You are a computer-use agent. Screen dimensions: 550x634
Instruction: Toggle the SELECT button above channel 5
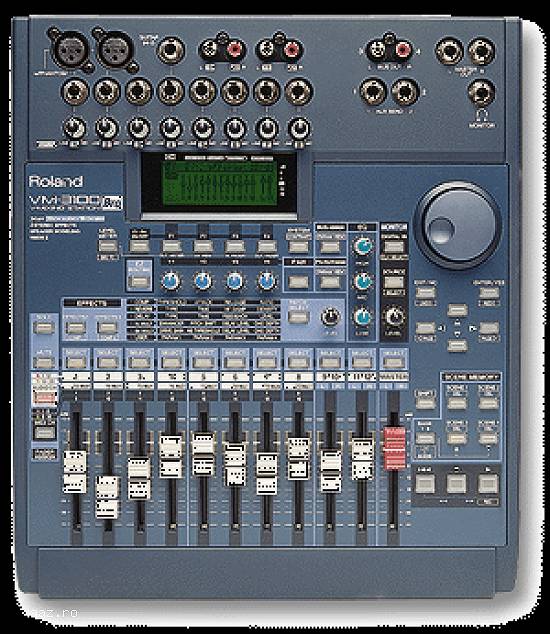[203, 362]
